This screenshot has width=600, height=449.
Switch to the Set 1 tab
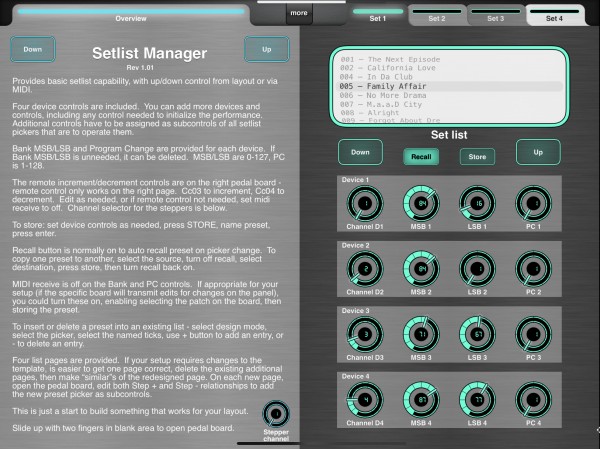coord(378,15)
